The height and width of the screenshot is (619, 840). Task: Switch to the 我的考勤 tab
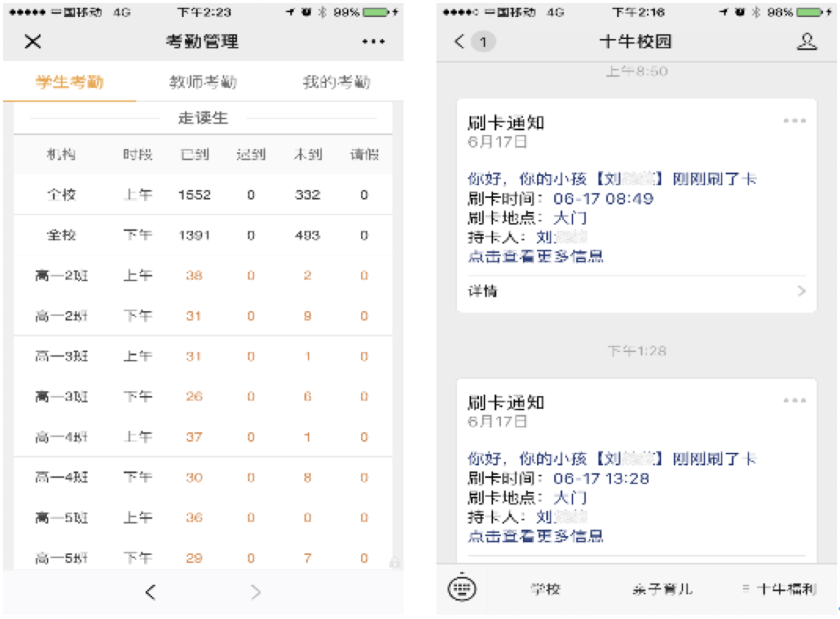[336, 82]
